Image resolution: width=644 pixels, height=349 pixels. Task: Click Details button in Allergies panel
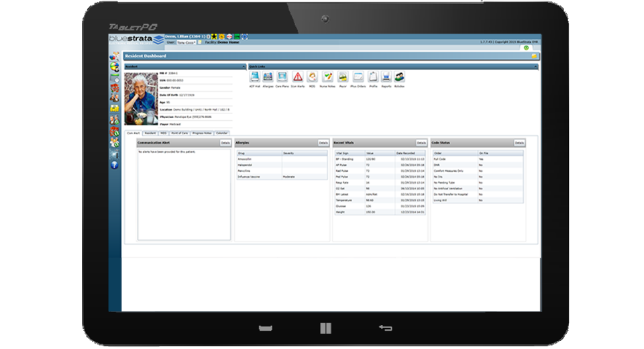(323, 143)
